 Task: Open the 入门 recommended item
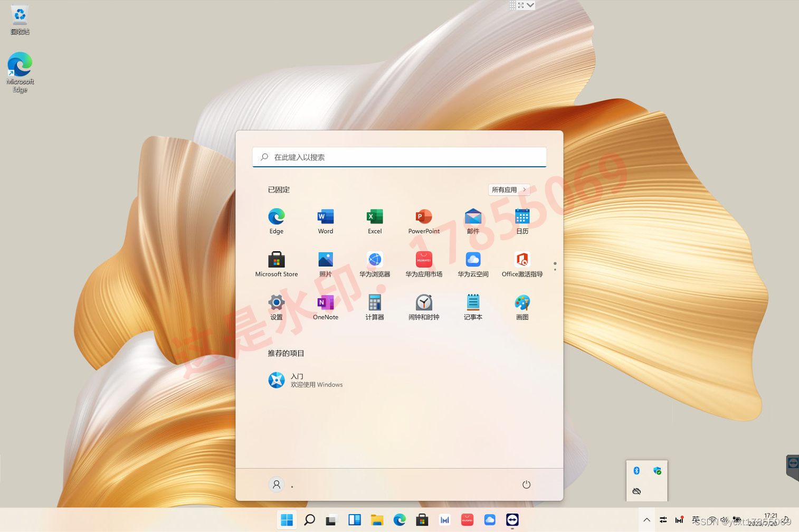click(x=306, y=380)
